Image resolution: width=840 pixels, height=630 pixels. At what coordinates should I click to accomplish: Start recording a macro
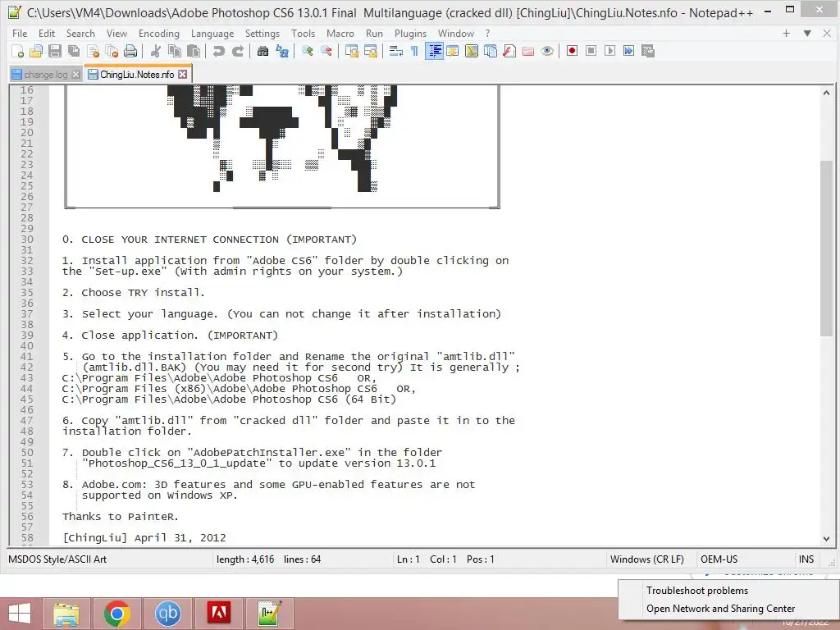[x=572, y=51]
